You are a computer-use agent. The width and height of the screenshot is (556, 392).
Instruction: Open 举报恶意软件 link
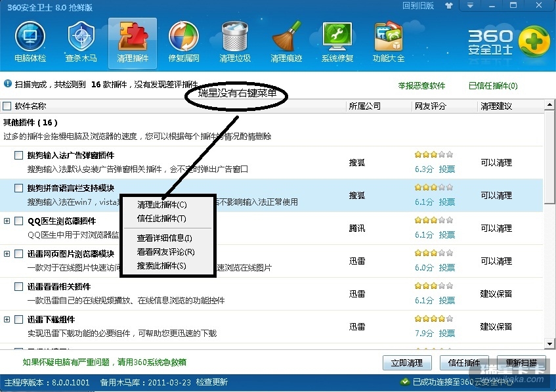coord(421,85)
